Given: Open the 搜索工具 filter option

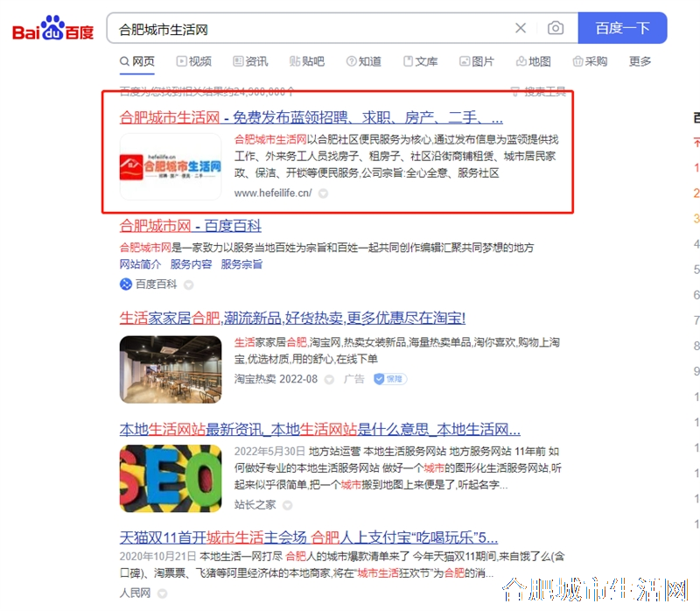Looking at the screenshot, I should tap(538, 92).
